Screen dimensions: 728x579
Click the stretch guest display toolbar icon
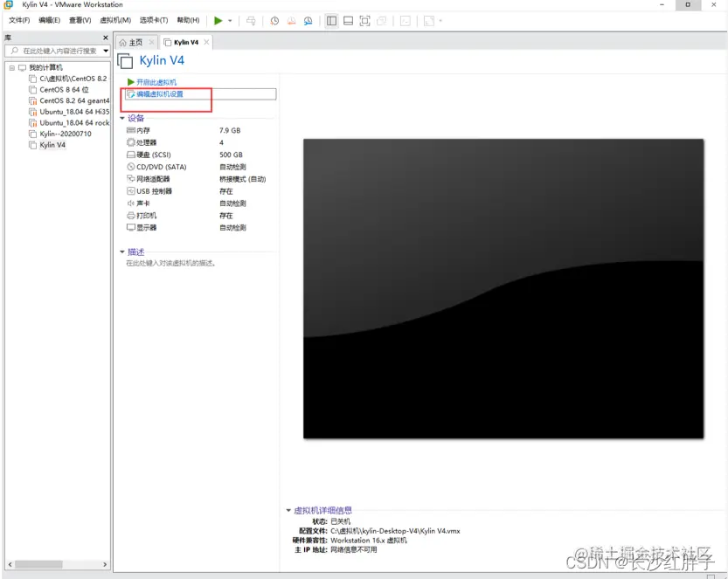(429, 21)
